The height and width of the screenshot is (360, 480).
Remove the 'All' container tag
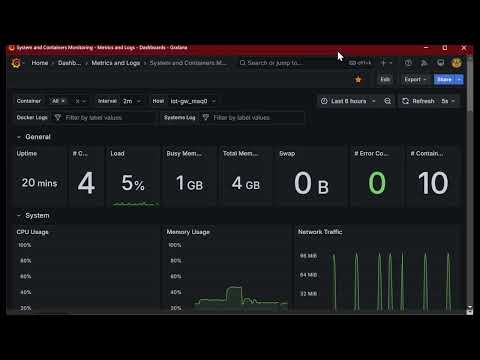pyautogui.click(x=63, y=101)
